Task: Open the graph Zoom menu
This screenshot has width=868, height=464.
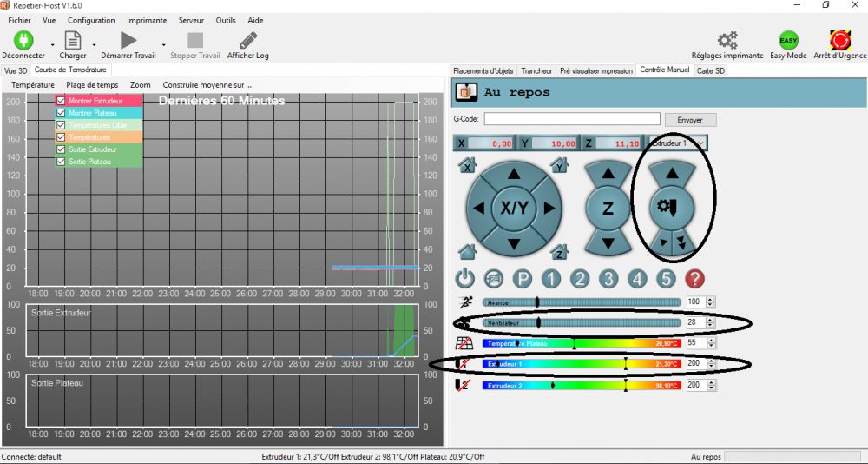Action: tap(141, 85)
